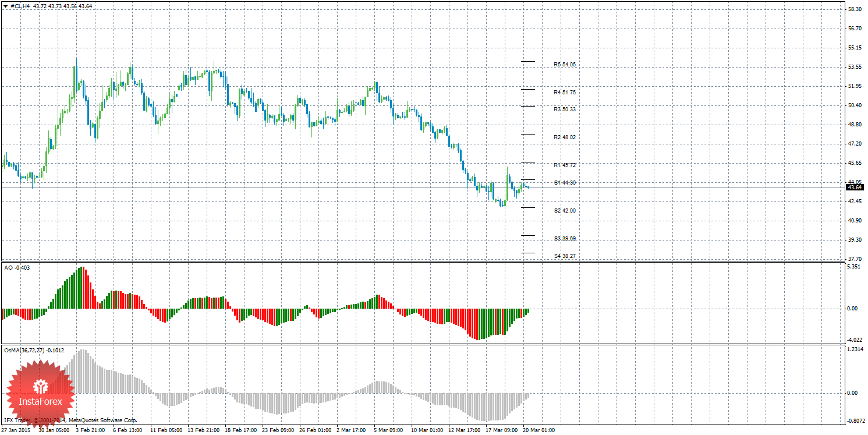The image size is (868, 435).
Task: Click the S1 44.30 support label
Action: [564, 183]
